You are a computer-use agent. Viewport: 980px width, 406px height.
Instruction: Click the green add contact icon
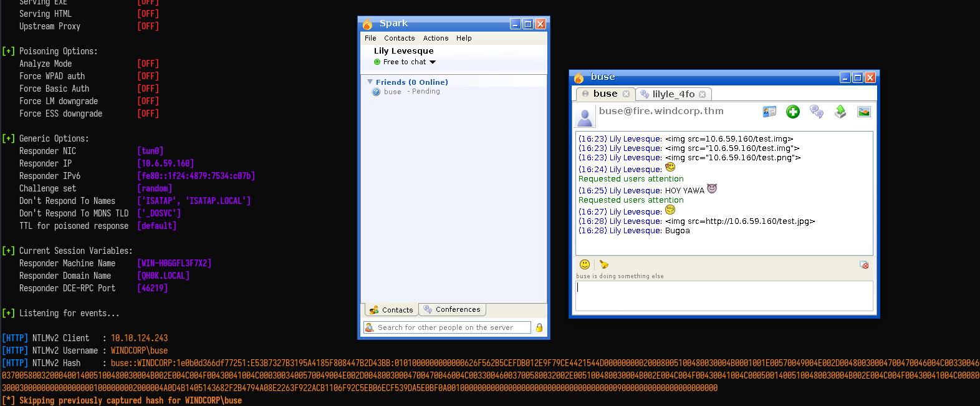(x=793, y=112)
